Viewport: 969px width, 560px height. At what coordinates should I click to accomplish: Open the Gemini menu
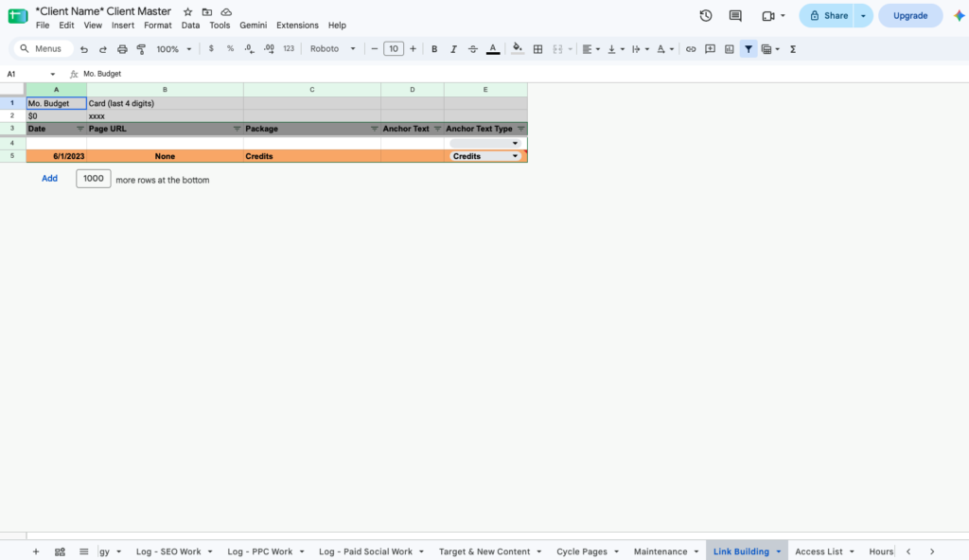coord(254,26)
